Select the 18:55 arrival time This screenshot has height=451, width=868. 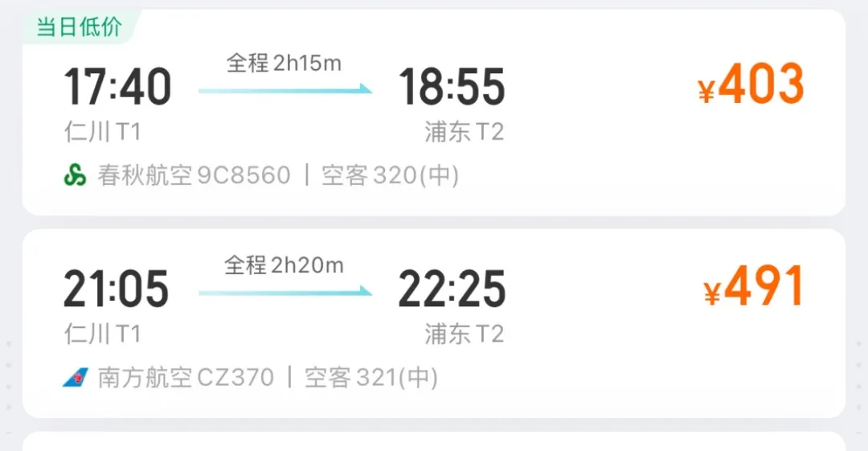point(452,87)
